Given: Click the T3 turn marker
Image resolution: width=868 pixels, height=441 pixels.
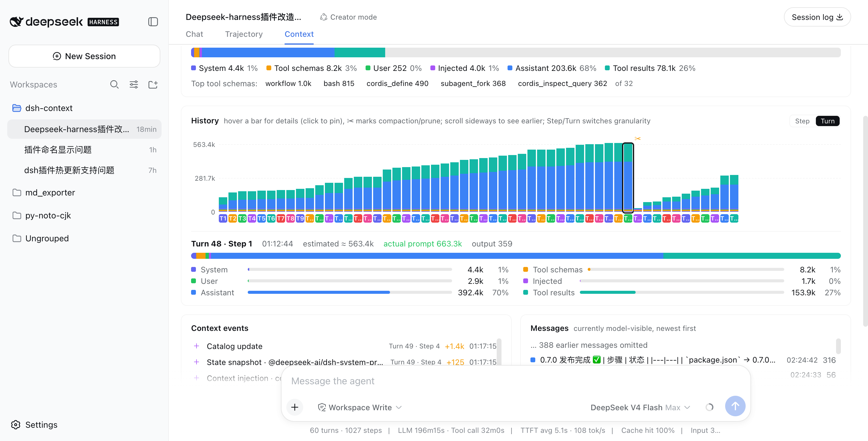Looking at the screenshot, I should click(242, 218).
